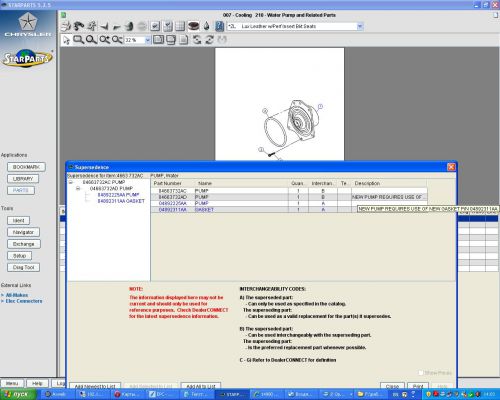
Task: Open the Navigator tool
Action: coord(23,232)
